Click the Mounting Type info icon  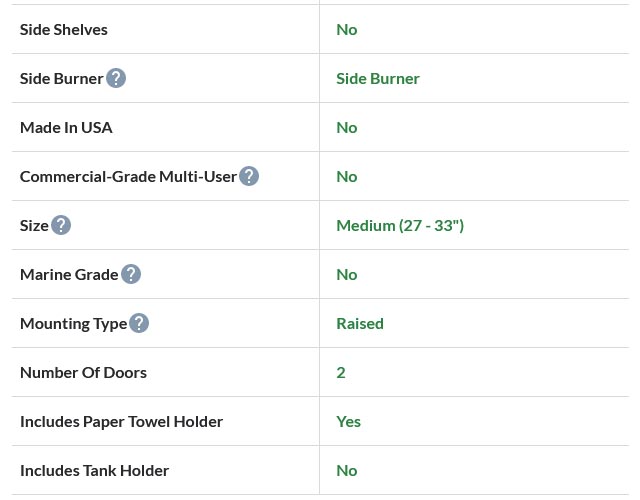tap(139, 323)
